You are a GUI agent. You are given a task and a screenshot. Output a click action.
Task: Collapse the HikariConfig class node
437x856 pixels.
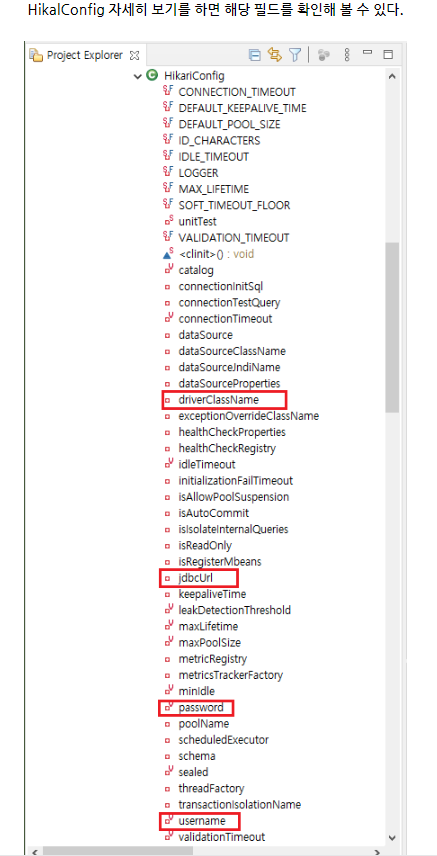click(x=138, y=76)
